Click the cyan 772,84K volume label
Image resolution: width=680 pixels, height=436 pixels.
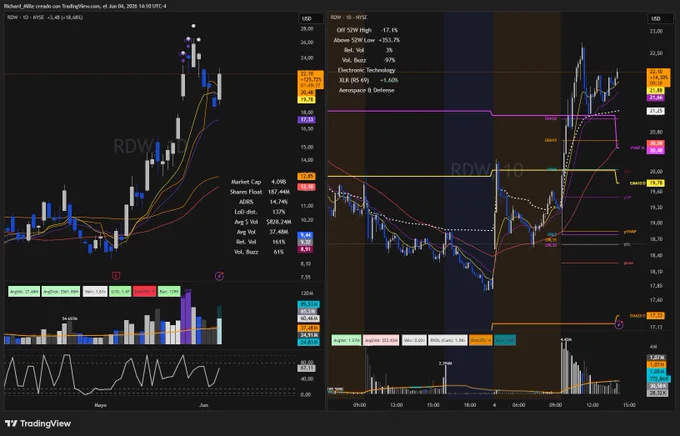point(657,379)
